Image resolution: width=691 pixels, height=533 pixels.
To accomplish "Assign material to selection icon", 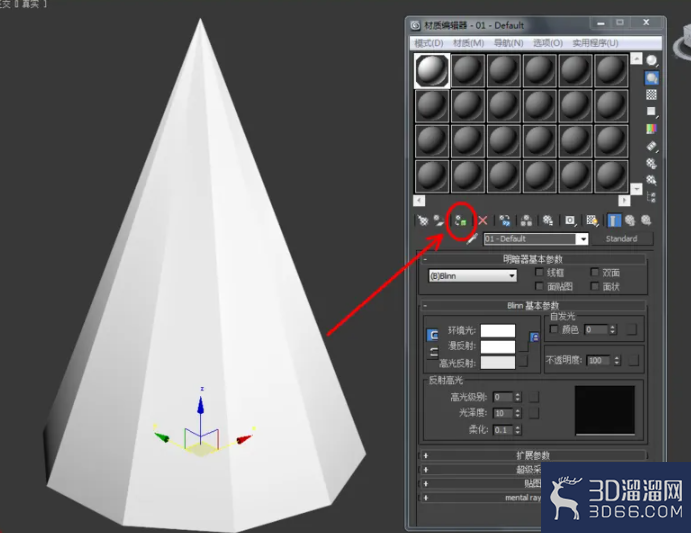I will (x=461, y=220).
